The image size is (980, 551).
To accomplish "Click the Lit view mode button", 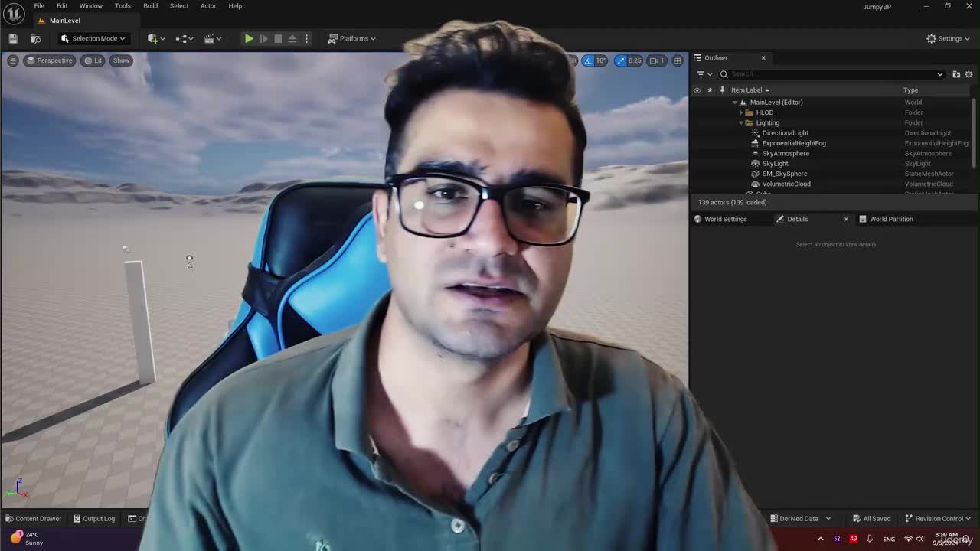I will tap(93, 60).
